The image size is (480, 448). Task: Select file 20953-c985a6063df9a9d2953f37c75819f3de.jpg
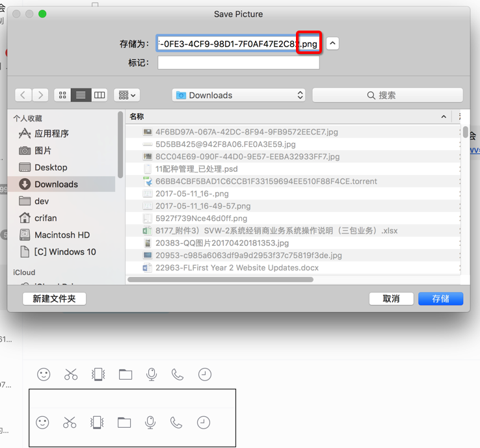click(x=293, y=256)
